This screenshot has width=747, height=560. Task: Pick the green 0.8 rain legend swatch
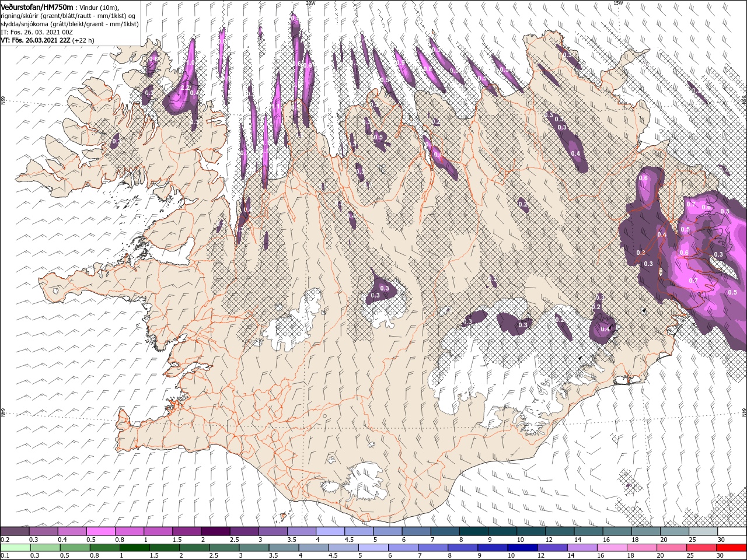click(x=104, y=547)
